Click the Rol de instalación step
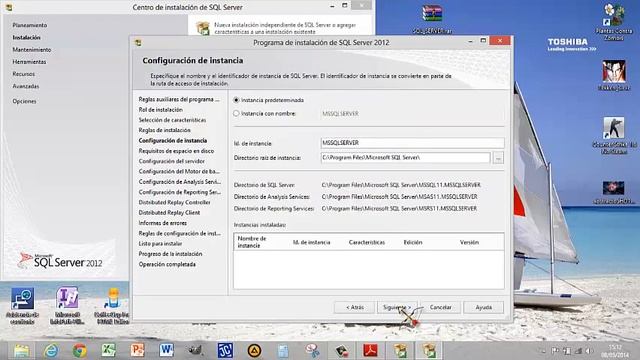Viewport: 640px width, 360px height. click(x=161, y=110)
